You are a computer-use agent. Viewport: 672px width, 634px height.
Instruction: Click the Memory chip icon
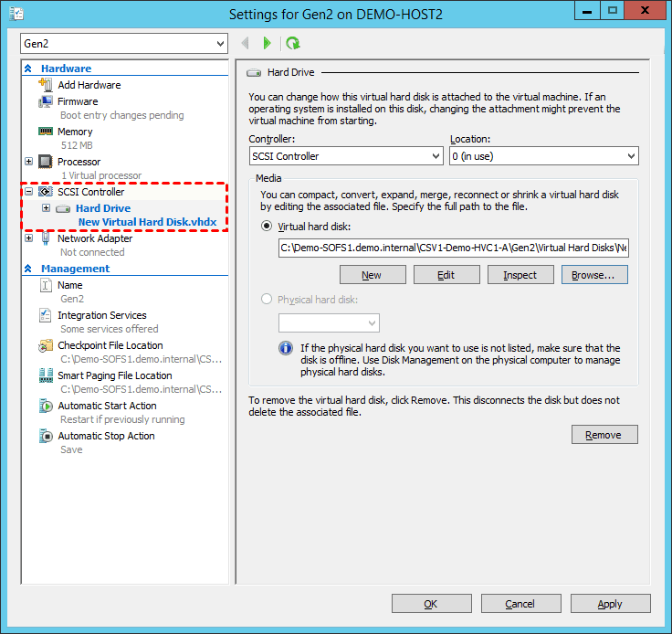[46, 132]
